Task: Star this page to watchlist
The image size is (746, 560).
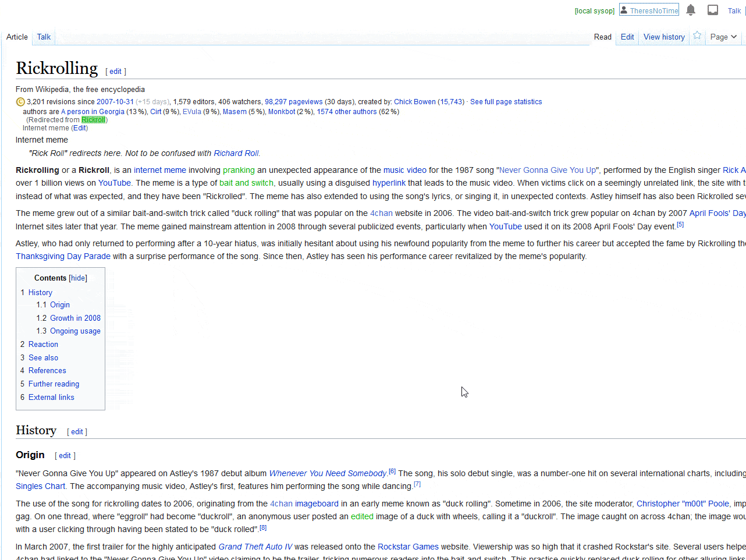Action: (x=697, y=36)
